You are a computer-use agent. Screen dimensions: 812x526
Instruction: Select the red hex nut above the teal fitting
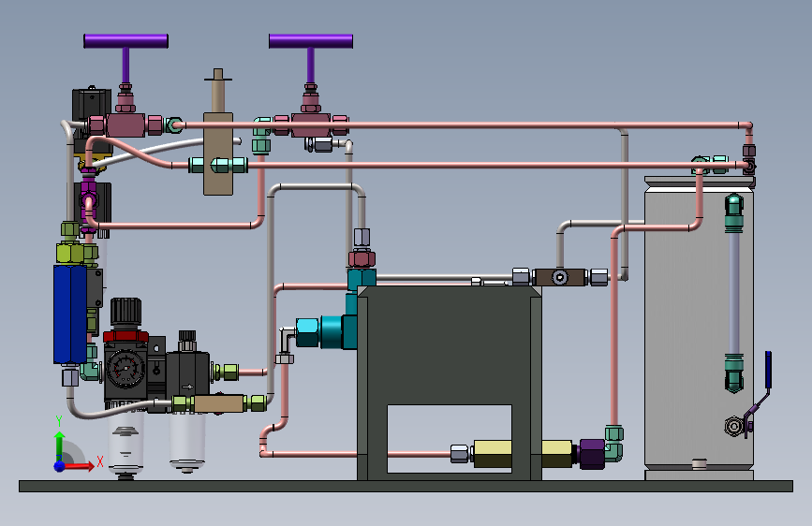362,257
